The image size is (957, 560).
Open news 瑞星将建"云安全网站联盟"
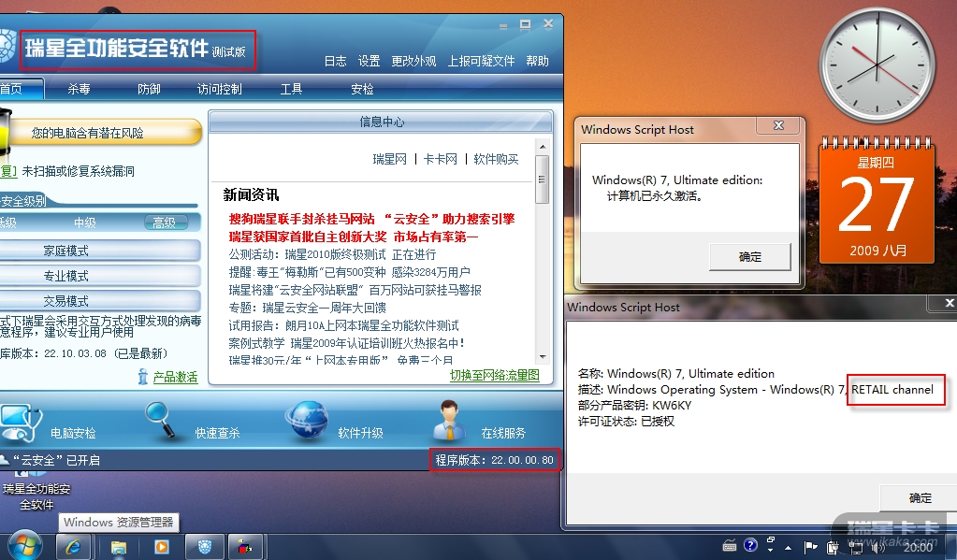pos(355,290)
